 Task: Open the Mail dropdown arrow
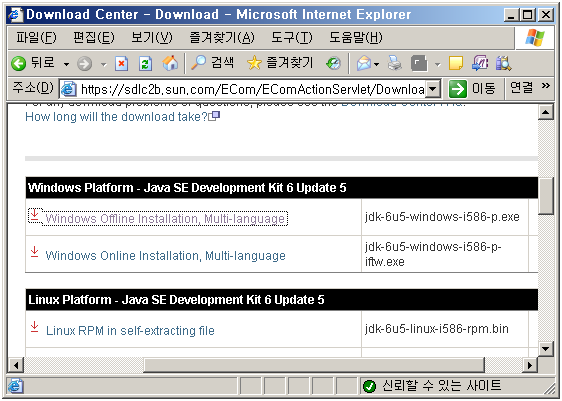coord(376,65)
